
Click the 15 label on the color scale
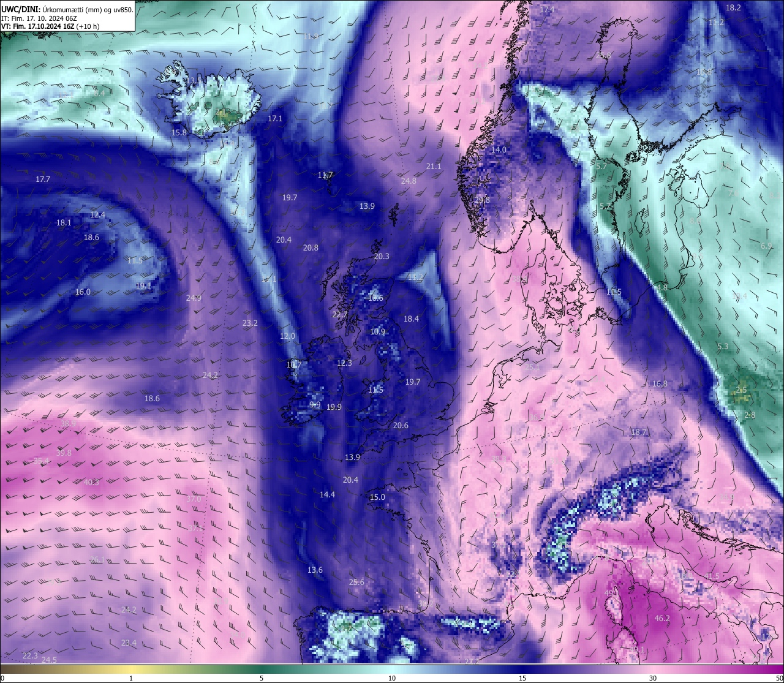coord(522,678)
